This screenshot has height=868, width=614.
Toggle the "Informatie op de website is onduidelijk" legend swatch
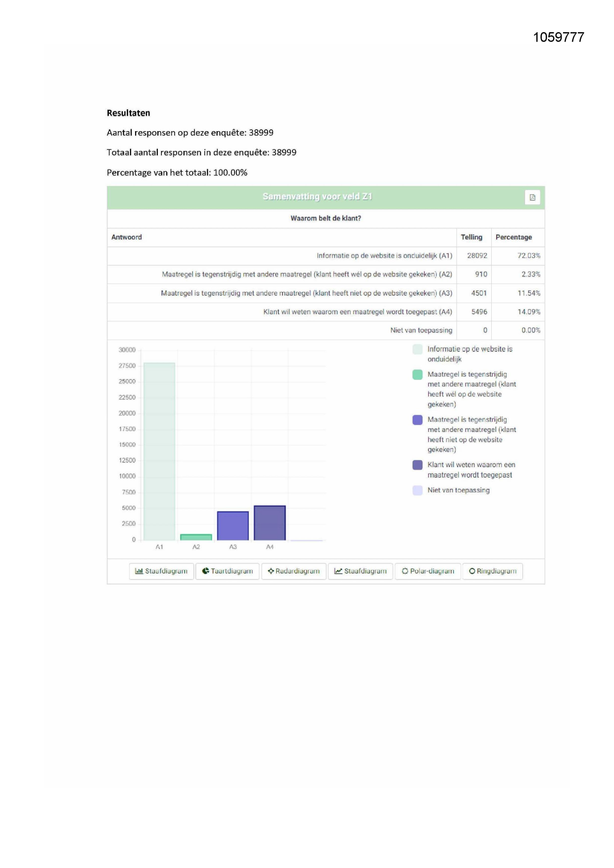[418, 349]
